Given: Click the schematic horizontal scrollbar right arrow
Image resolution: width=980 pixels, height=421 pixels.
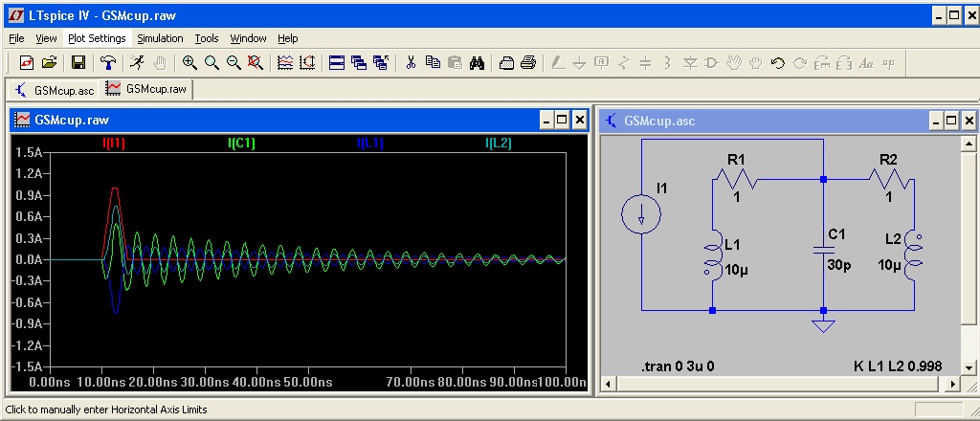Looking at the screenshot, I should point(953,384).
